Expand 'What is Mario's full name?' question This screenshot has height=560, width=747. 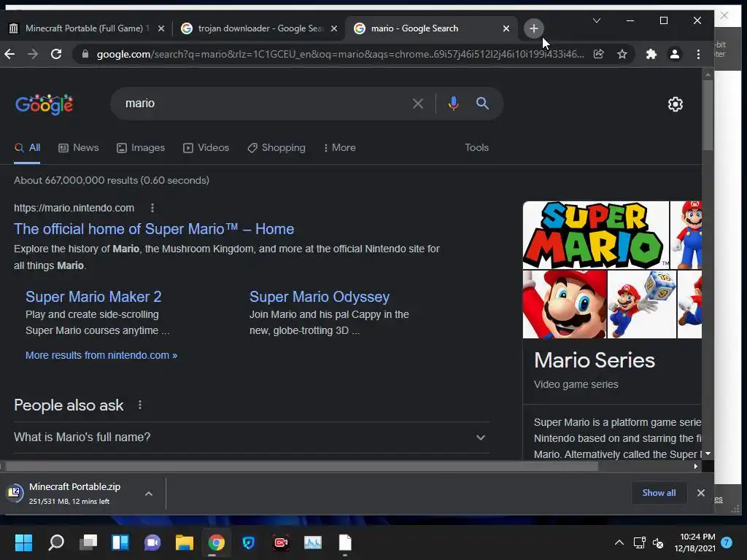[x=252, y=437]
